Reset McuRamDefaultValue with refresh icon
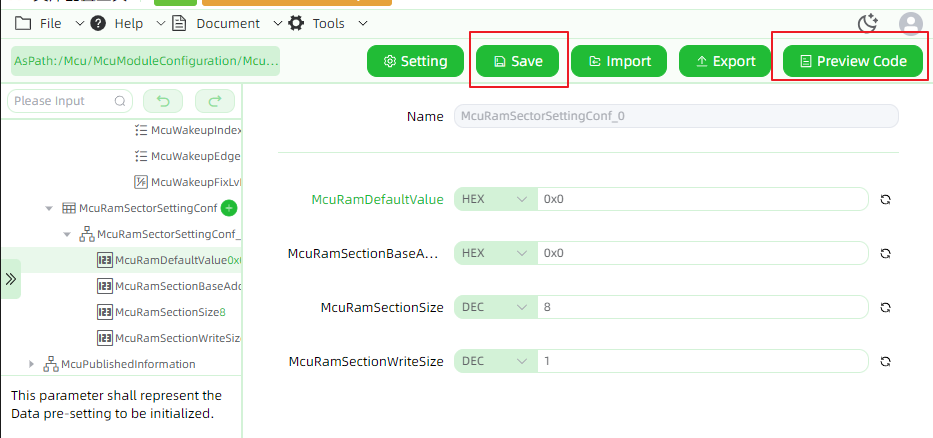This screenshot has width=933, height=438. [x=885, y=199]
